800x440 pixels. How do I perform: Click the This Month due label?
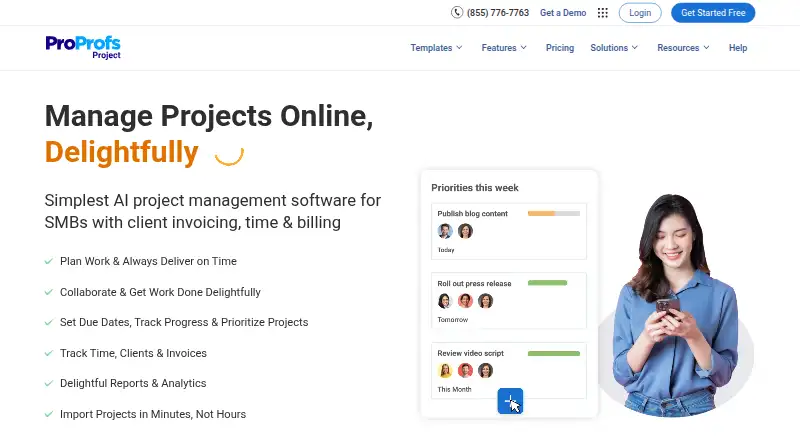pyautogui.click(x=454, y=389)
